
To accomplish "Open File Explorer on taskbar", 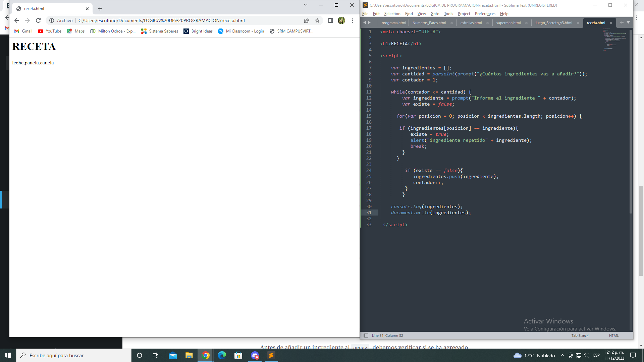I will point(189,355).
